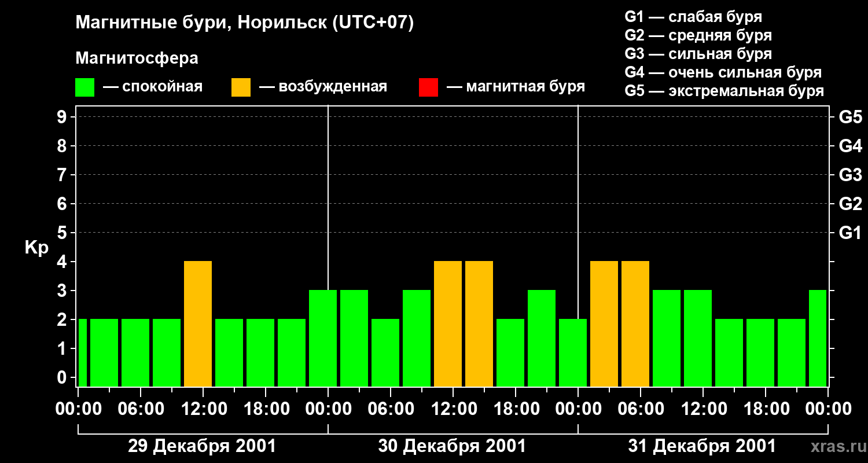Click the 9 value on the Kp axis
The height and width of the screenshot is (463, 868).
coord(63,117)
